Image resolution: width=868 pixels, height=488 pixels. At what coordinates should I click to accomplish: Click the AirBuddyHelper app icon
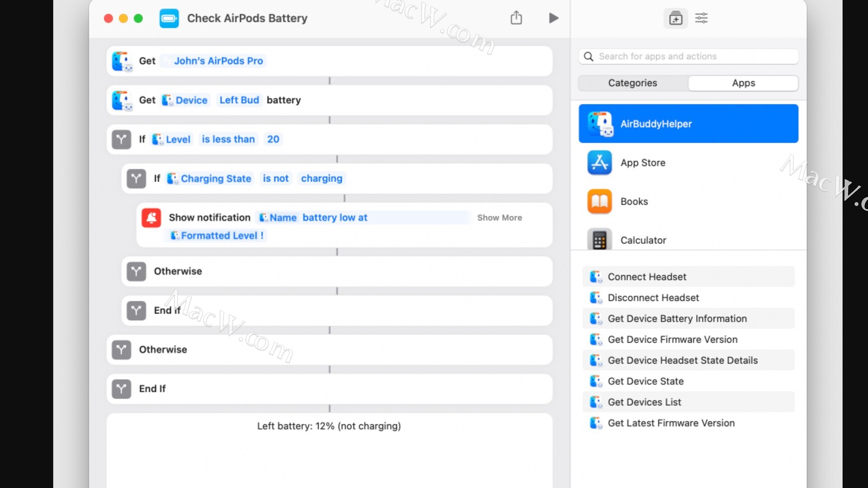600,124
